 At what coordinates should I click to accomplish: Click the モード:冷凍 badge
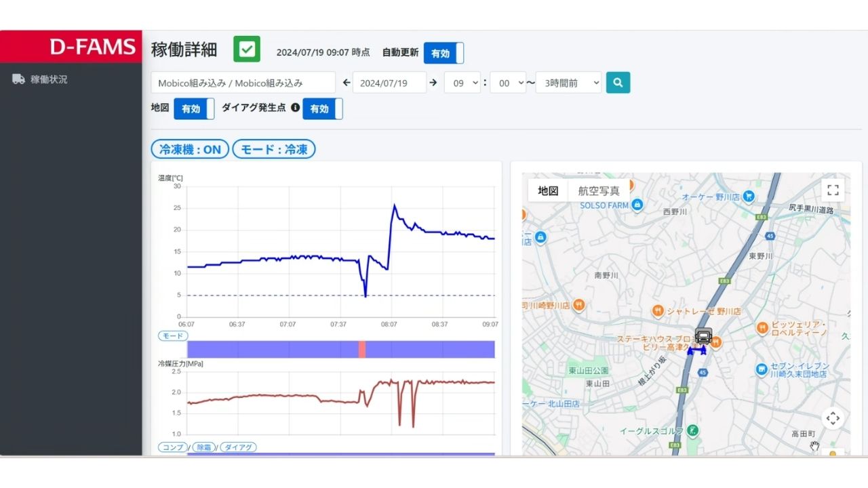coord(274,149)
